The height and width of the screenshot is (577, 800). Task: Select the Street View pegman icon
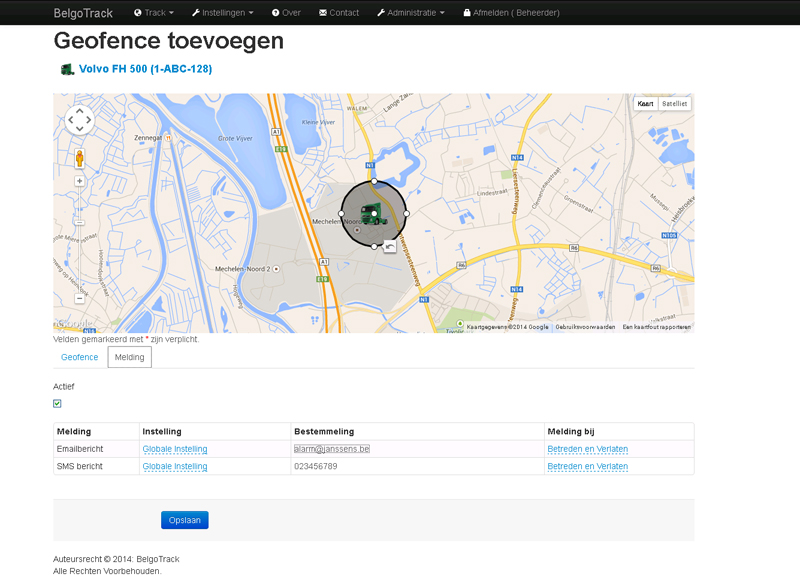pos(80,158)
